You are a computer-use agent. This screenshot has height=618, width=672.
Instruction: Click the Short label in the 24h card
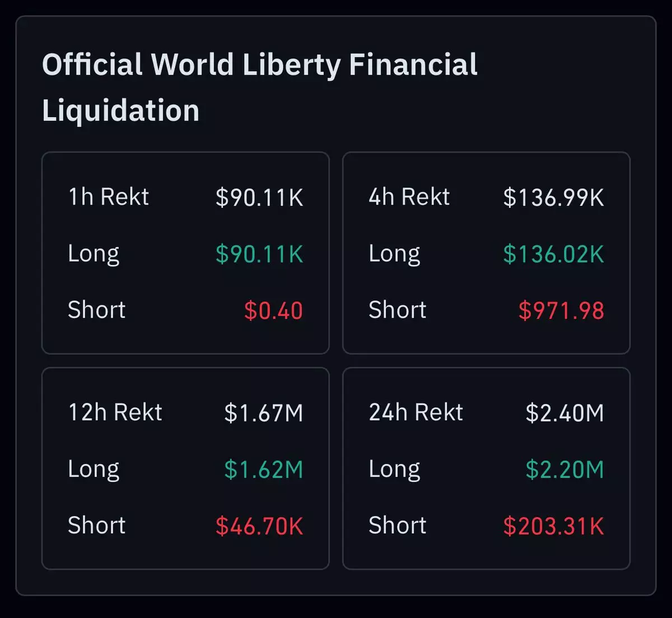pos(397,526)
